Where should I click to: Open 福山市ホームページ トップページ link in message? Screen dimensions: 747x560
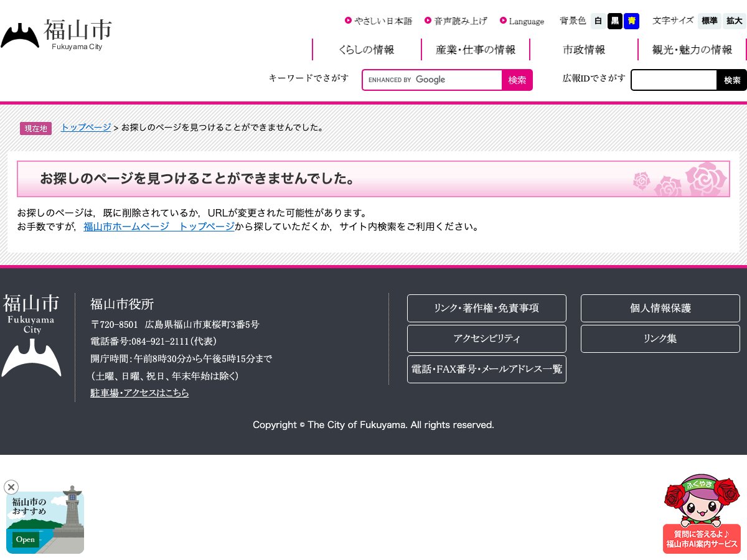(159, 226)
